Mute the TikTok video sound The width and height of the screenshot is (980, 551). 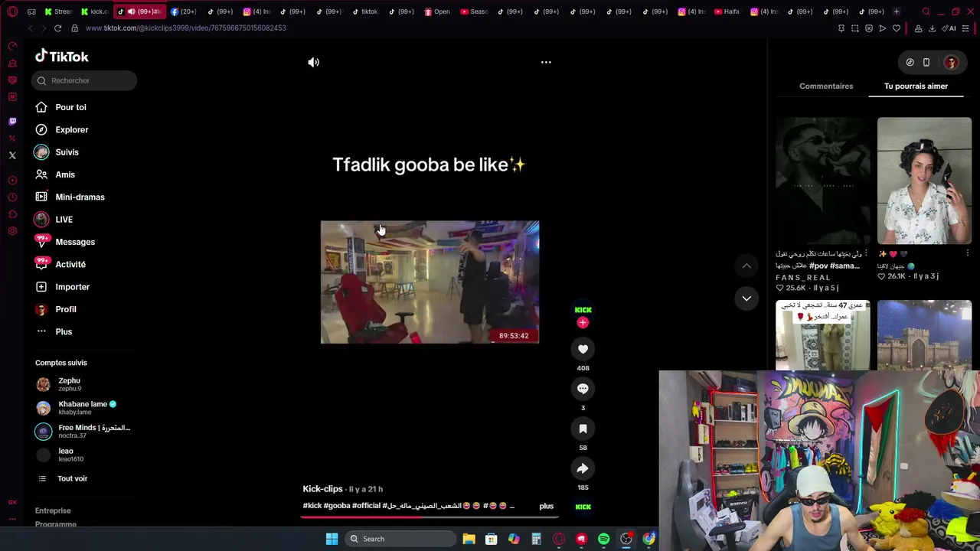(x=314, y=62)
